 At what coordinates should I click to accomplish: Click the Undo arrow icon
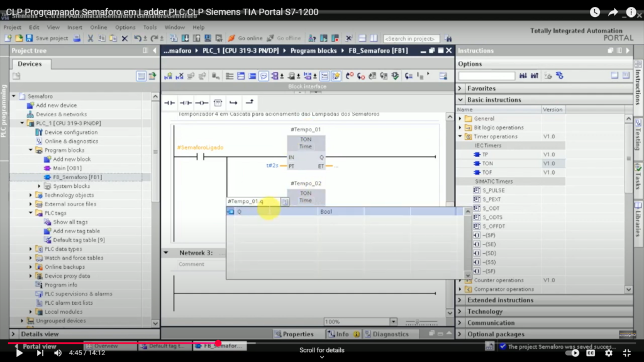pos(138,38)
